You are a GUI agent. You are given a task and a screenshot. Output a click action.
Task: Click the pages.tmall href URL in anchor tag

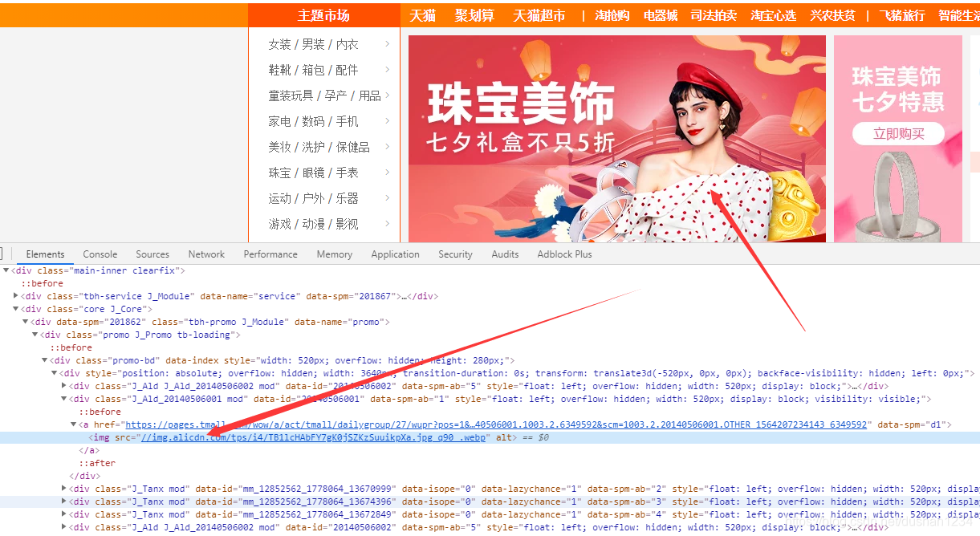(x=496, y=424)
